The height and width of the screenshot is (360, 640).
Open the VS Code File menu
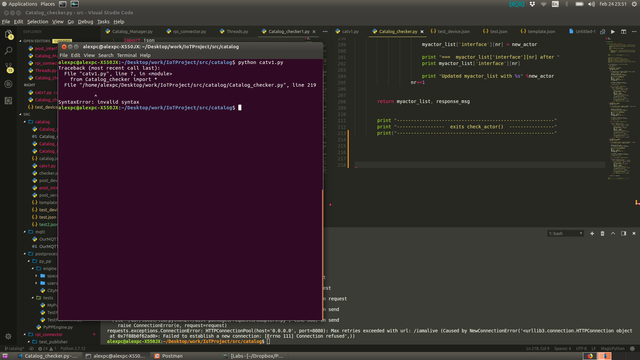6,22
